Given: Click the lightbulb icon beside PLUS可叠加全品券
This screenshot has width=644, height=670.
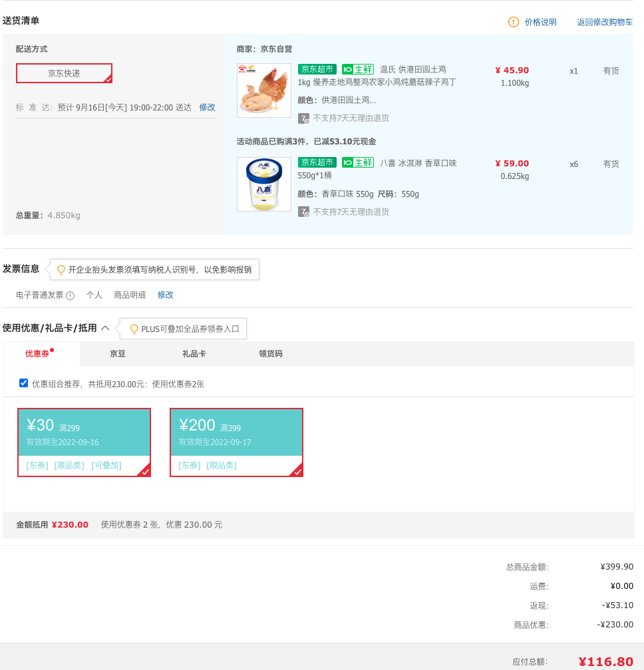Looking at the screenshot, I should [x=134, y=329].
